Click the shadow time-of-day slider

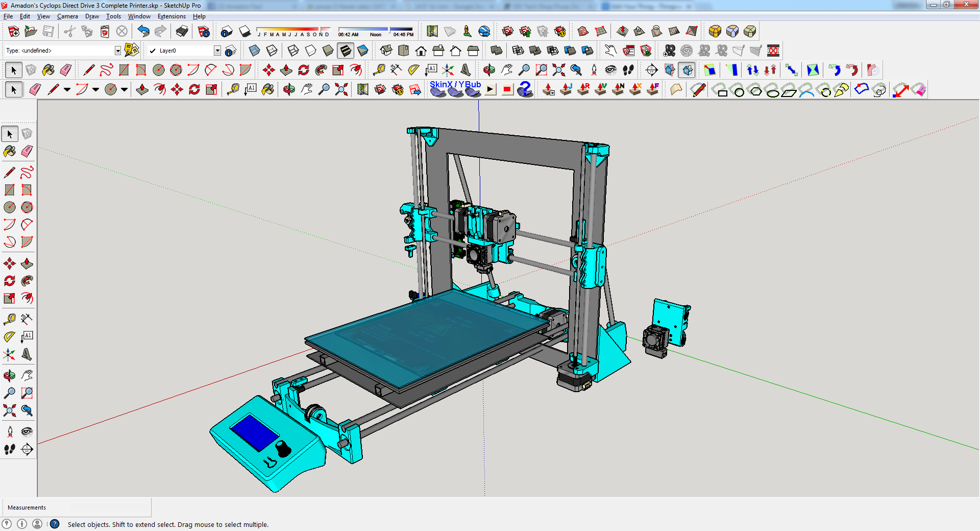(x=376, y=32)
